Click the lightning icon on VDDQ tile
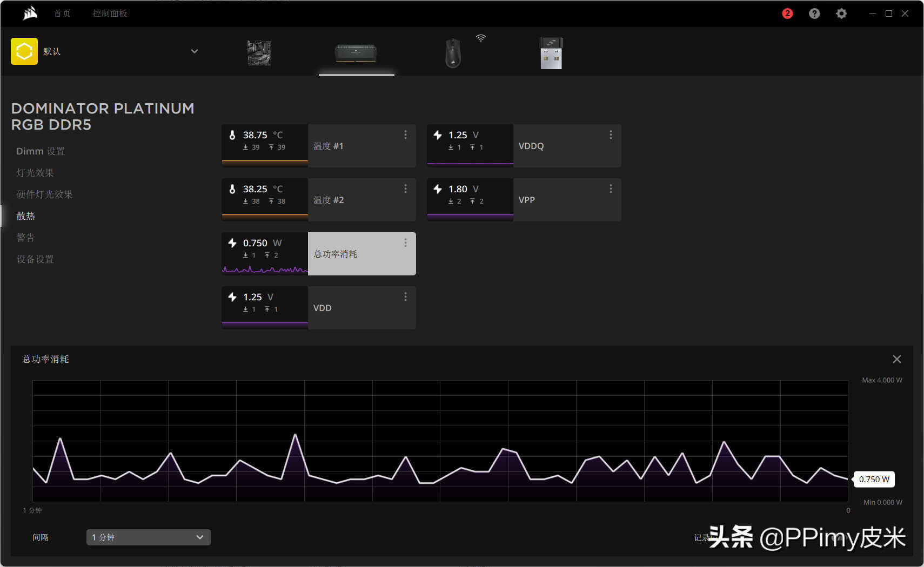 point(438,135)
